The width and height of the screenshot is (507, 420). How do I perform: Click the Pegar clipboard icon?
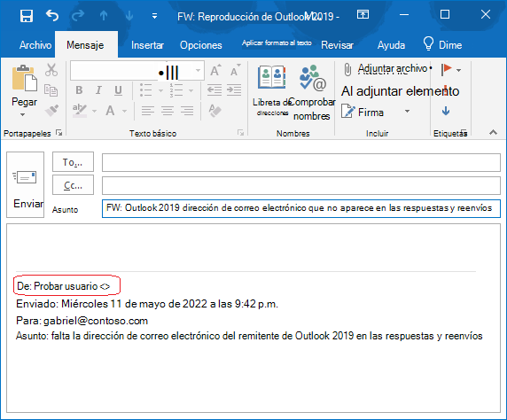tap(24, 78)
